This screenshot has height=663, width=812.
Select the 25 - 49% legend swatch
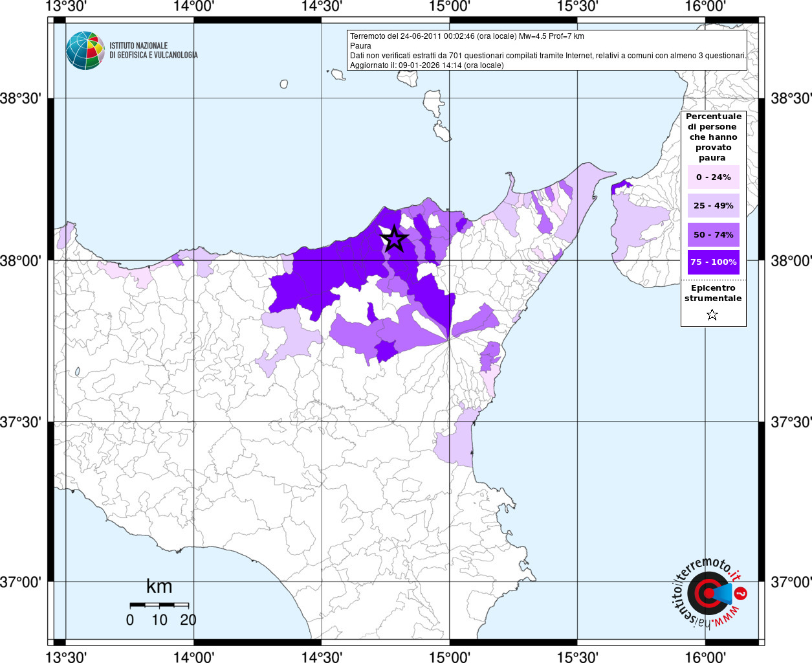[713, 205]
